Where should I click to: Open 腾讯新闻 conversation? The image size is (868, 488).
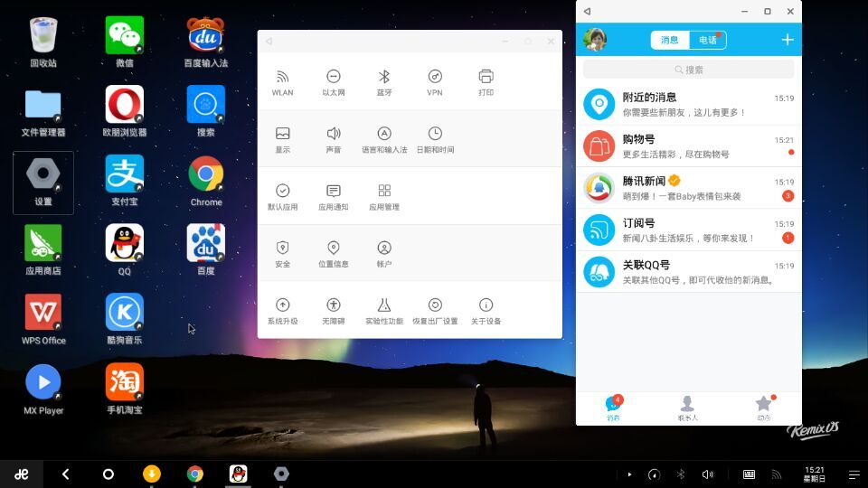[x=689, y=188]
